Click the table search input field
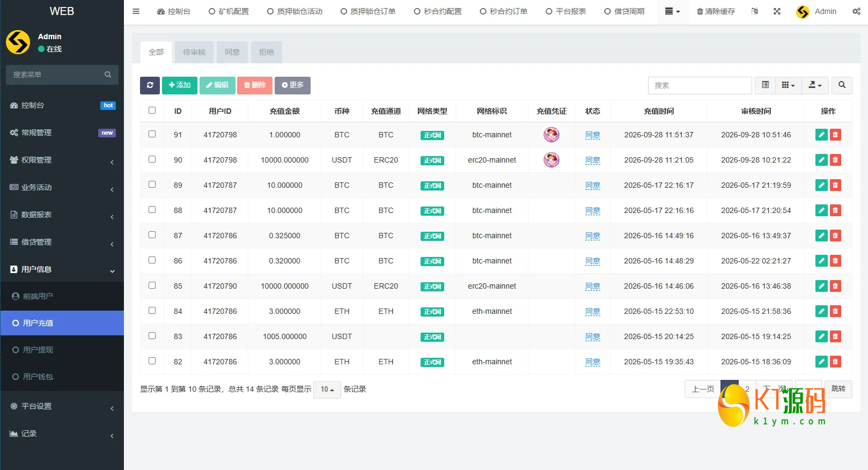Image resolution: width=868 pixels, height=470 pixels. [x=700, y=85]
